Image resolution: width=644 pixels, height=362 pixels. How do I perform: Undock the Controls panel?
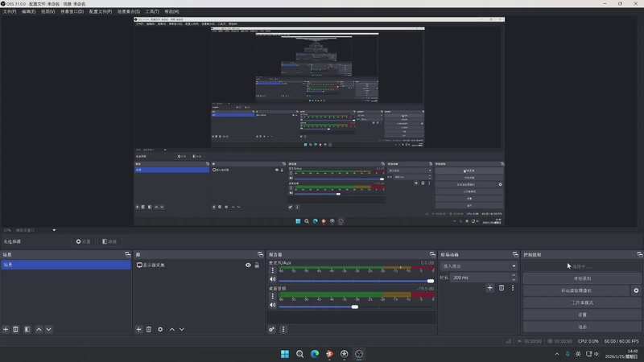[x=639, y=254]
